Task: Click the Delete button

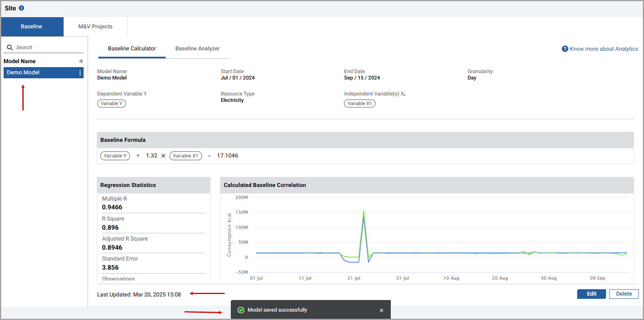Action: click(x=624, y=294)
